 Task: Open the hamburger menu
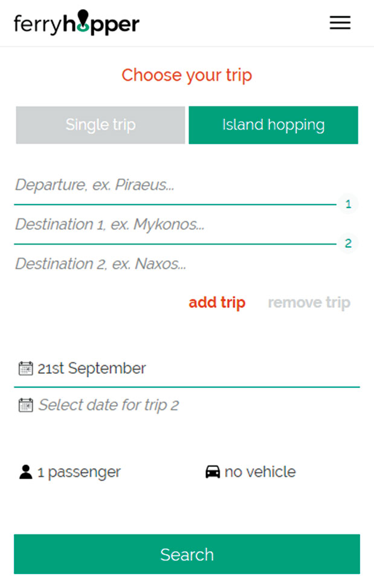340,23
